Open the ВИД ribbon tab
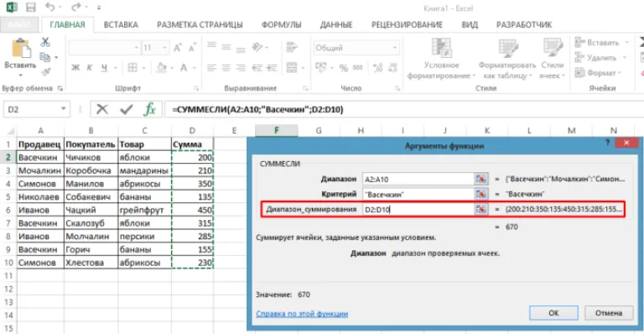This screenshot has width=644, height=334. (470, 24)
